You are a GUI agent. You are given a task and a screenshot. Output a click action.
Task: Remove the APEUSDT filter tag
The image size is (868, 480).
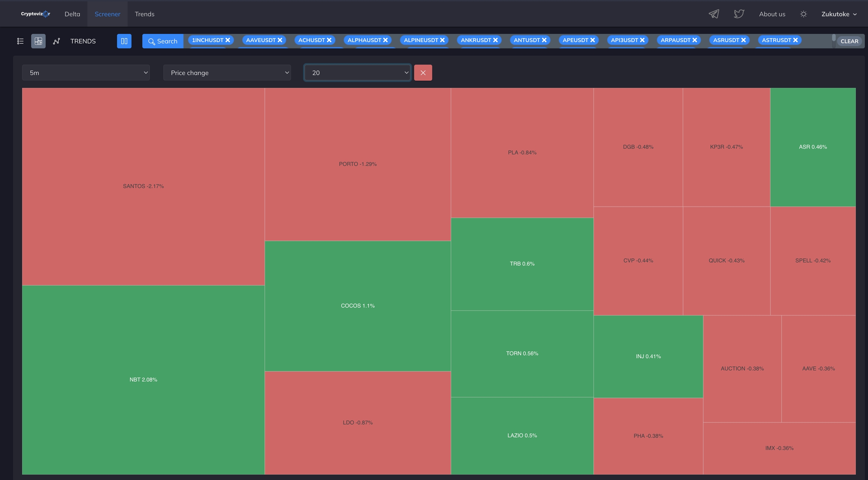593,40
